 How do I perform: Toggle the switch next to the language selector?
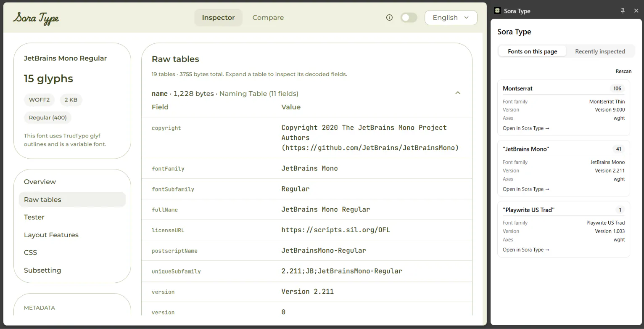pyautogui.click(x=409, y=18)
